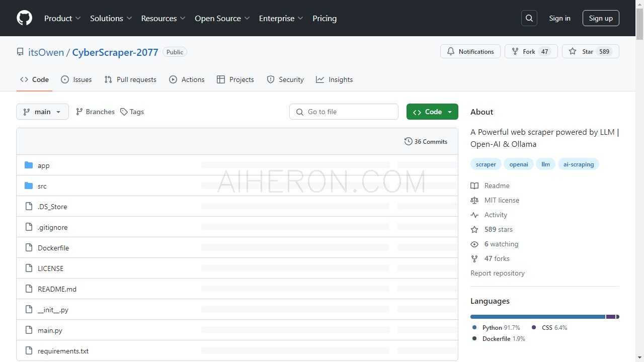The image size is (644, 362).
Task: Select the Code repository tab
Action: [35, 79]
